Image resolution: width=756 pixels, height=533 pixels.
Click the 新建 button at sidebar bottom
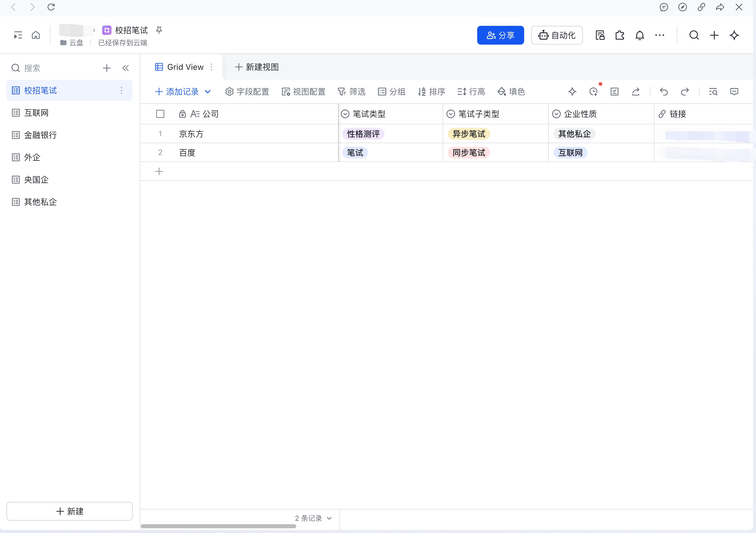click(x=70, y=511)
